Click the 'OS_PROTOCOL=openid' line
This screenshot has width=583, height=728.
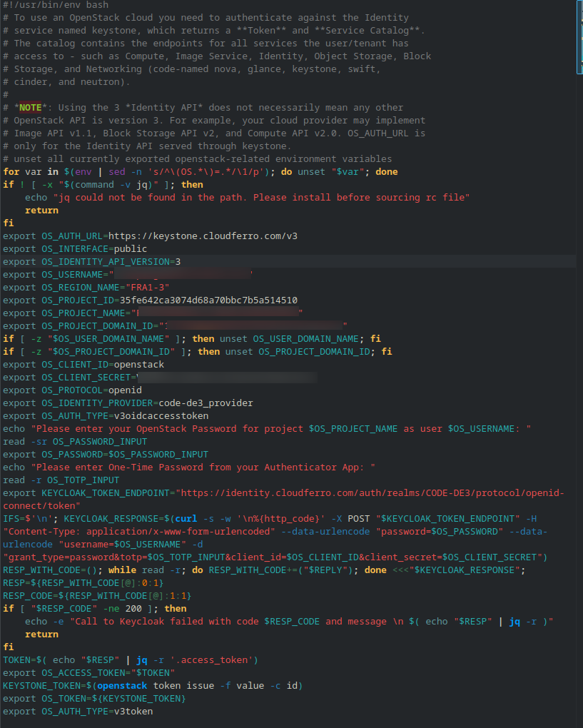point(72,390)
